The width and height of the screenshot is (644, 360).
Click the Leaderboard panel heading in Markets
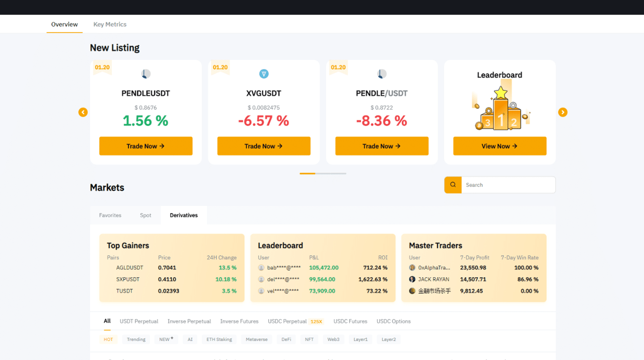(x=280, y=246)
